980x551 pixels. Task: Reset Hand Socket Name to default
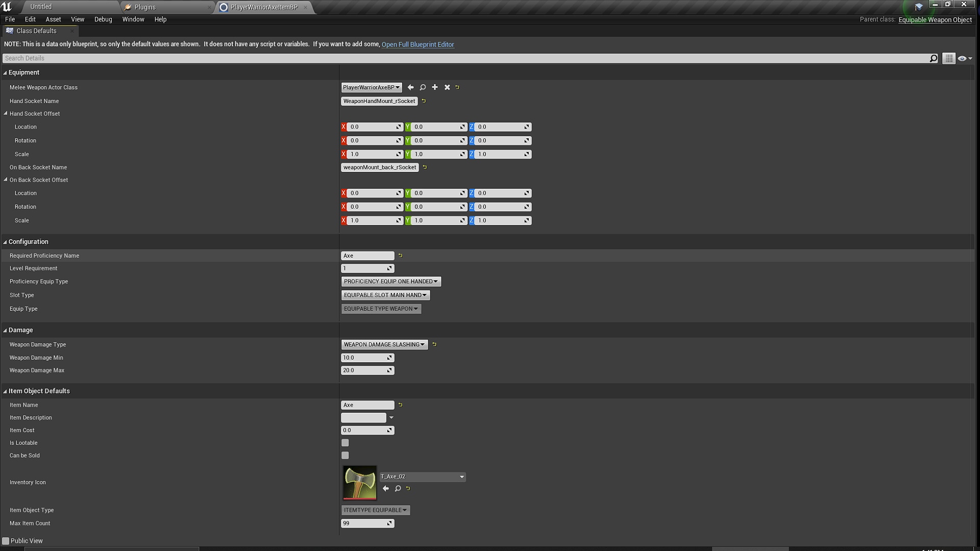424,101
